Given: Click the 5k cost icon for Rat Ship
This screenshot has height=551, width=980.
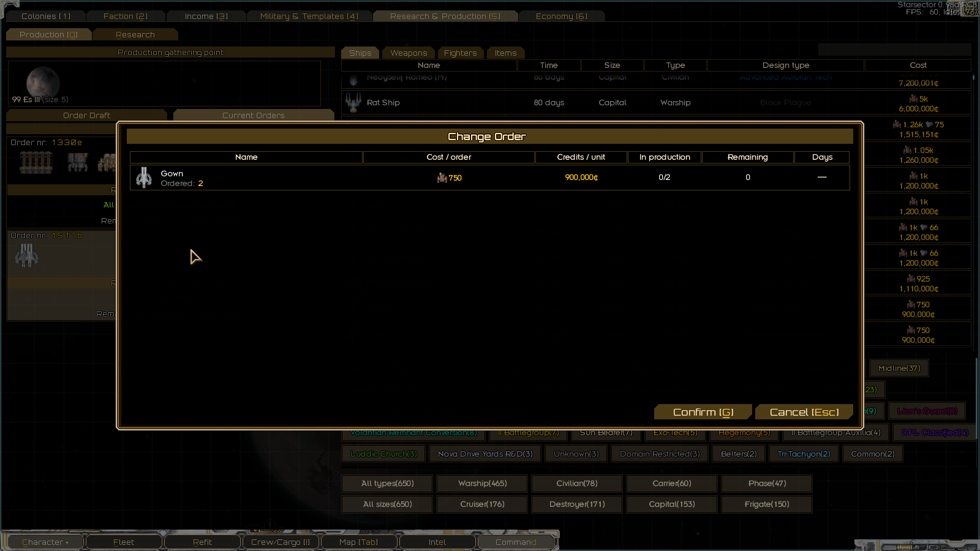Looking at the screenshot, I should 913,99.
